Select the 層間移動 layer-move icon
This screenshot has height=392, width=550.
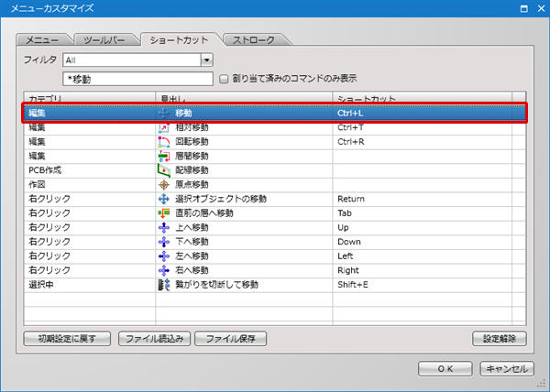click(x=164, y=157)
